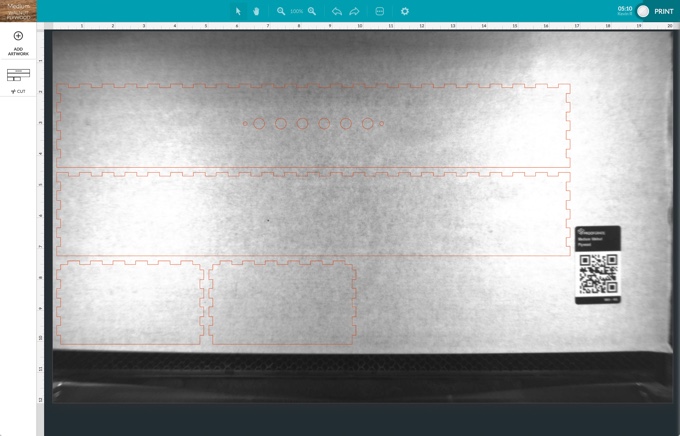This screenshot has width=680, height=436.
Task: Select the second long notched panel
Action: [313, 214]
